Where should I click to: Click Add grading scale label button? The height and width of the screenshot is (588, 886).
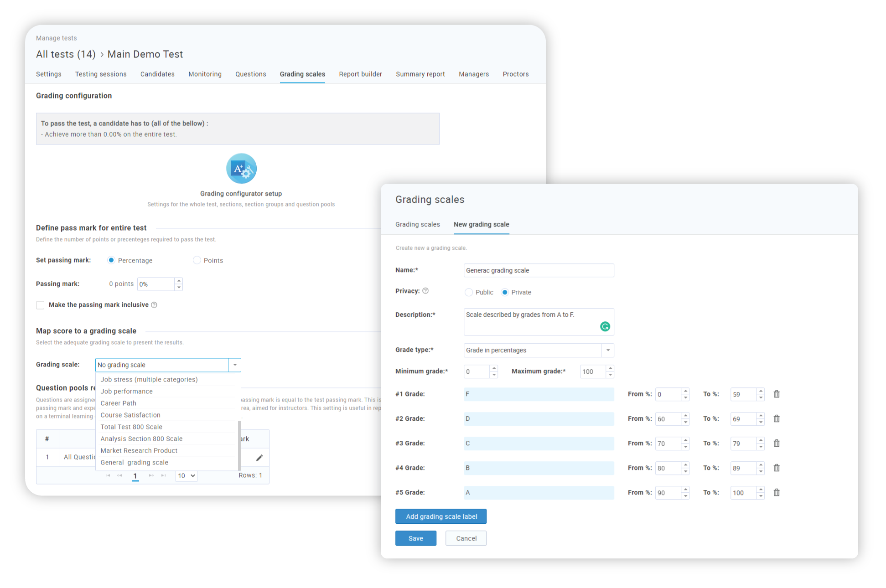441,516
